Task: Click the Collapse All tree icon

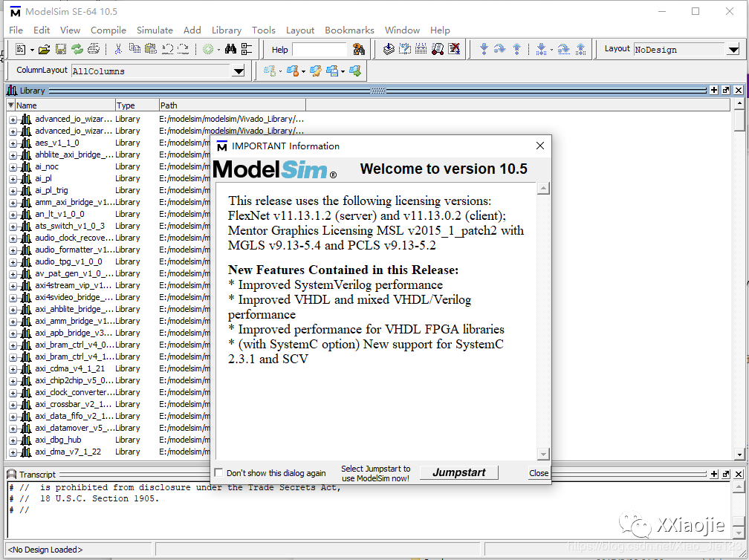Action: point(247,49)
